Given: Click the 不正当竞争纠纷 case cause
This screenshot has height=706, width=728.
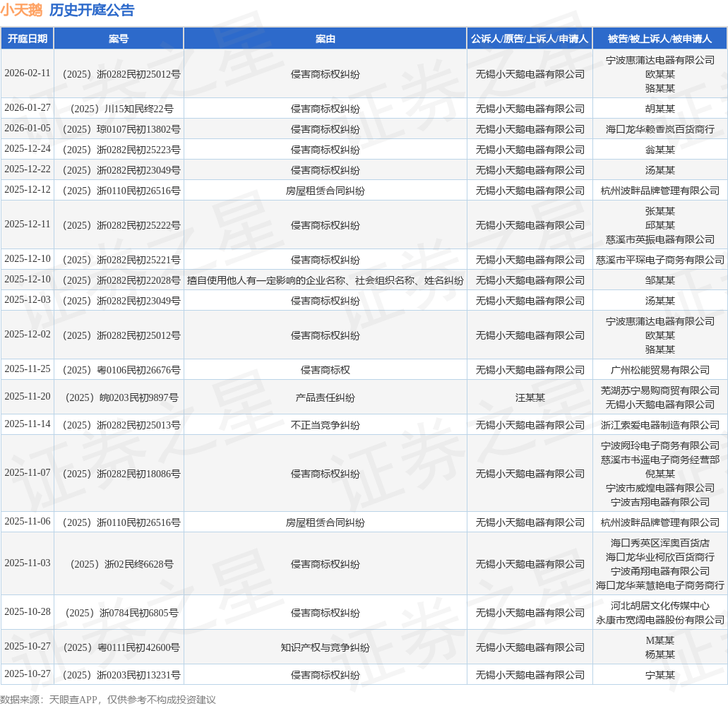Looking at the screenshot, I should (x=325, y=425).
